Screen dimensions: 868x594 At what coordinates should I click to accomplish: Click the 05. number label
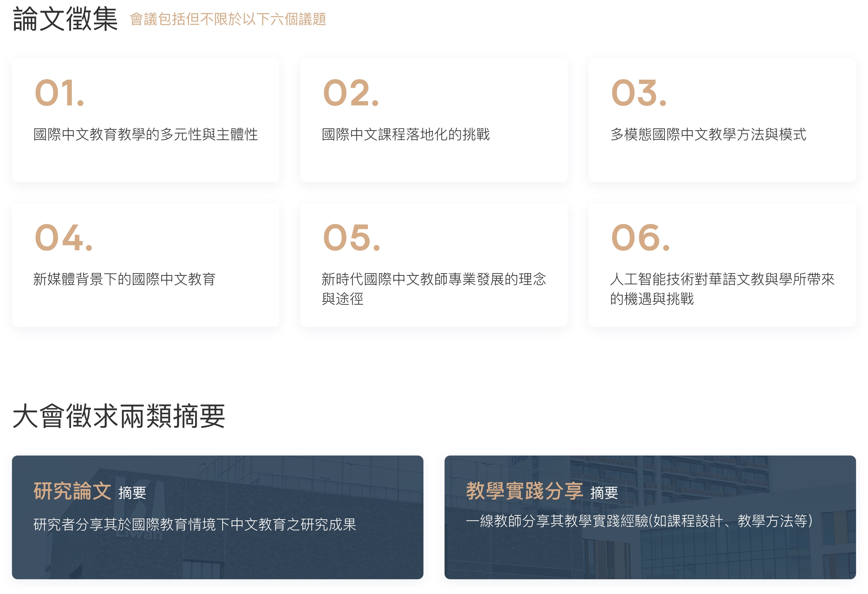(x=351, y=238)
